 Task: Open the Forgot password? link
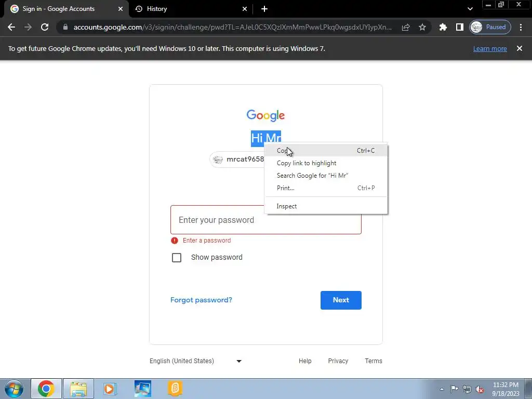(x=201, y=300)
